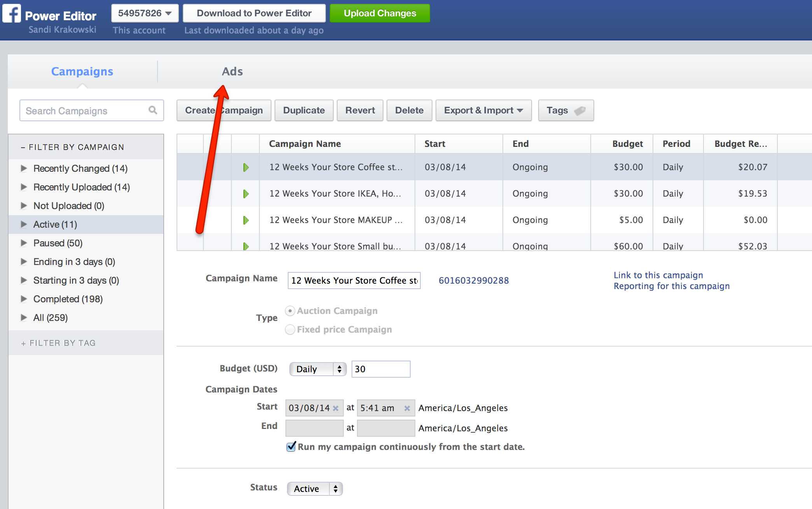Open the Campaigns tab

(82, 71)
